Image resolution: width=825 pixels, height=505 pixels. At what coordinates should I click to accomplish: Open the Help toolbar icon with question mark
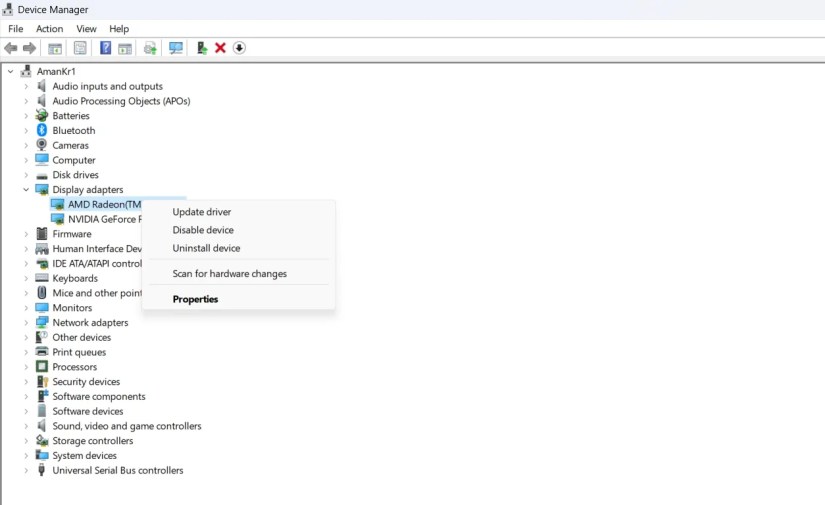[x=105, y=48]
